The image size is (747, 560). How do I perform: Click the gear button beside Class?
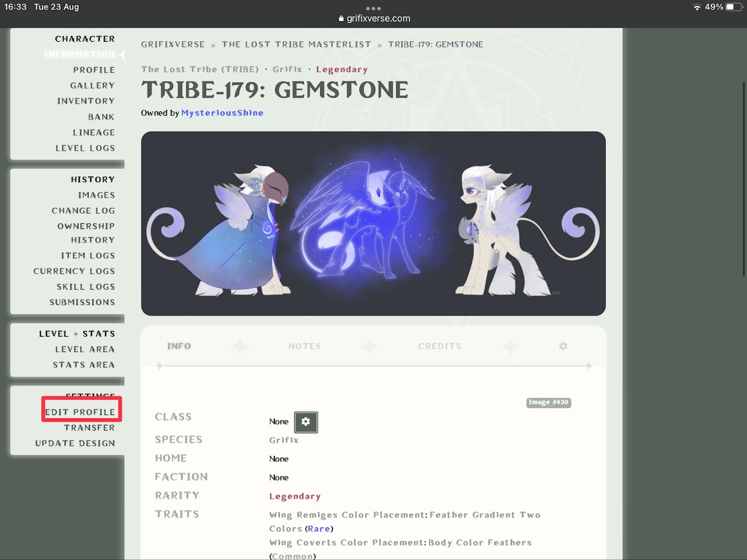pos(306,422)
